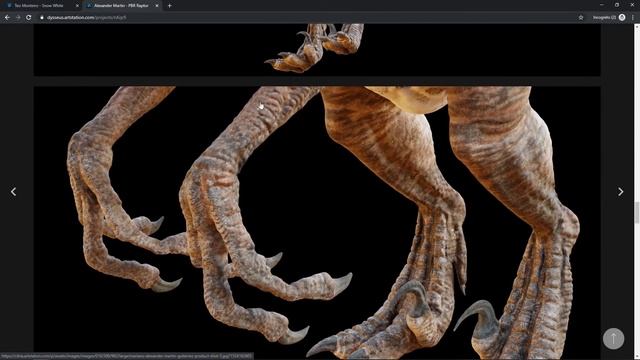The height and width of the screenshot is (360, 640).
Task: Go to the next artwork with right arrow
Action: [x=620, y=191]
